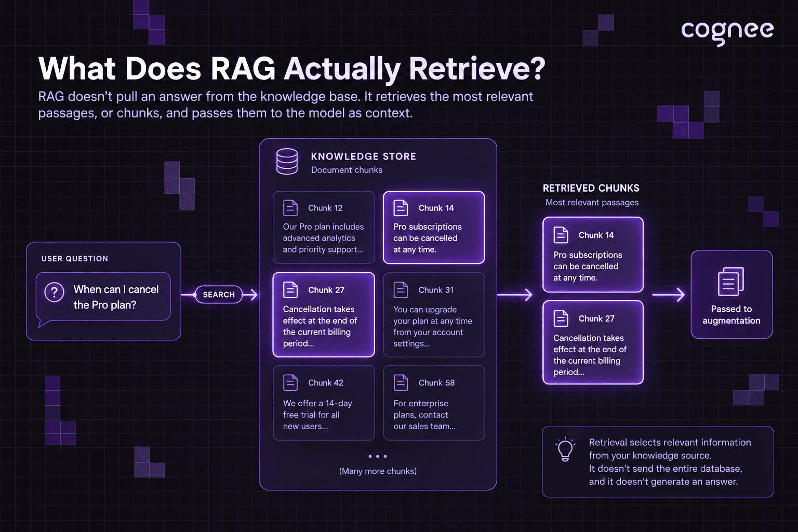Screen dimensions: 798x532
Task: Click 'We offer a 14-day free trial' text
Action: tap(317, 415)
